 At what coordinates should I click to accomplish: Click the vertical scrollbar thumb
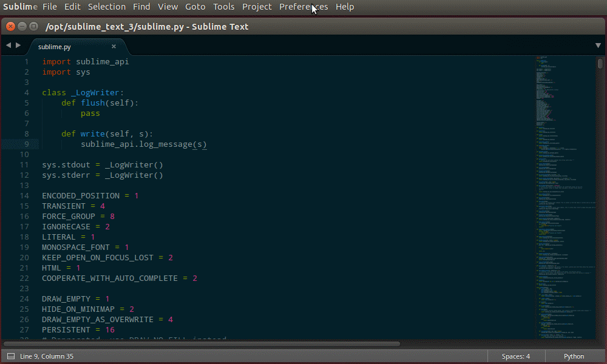tap(600, 63)
